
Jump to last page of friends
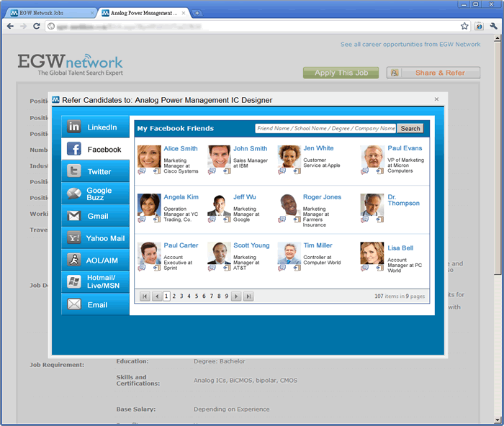248,296
